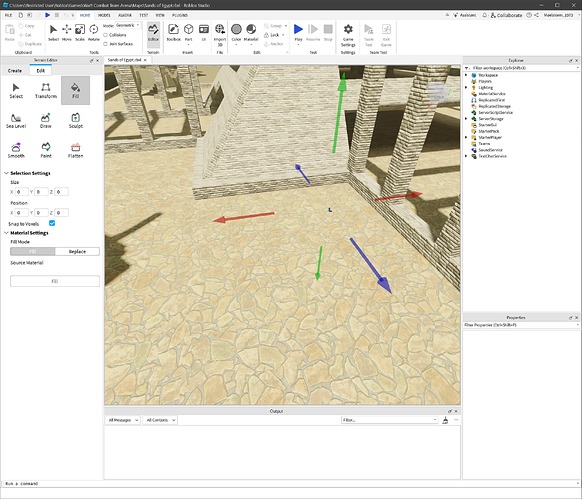Click the Run a command bar
Image resolution: width=582 pixels, height=499 pixels.
291,483
